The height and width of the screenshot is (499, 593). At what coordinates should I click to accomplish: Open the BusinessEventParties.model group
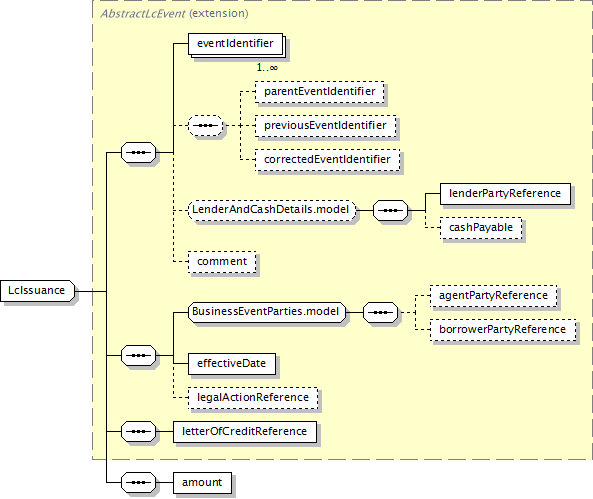click(x=267, y=312)
